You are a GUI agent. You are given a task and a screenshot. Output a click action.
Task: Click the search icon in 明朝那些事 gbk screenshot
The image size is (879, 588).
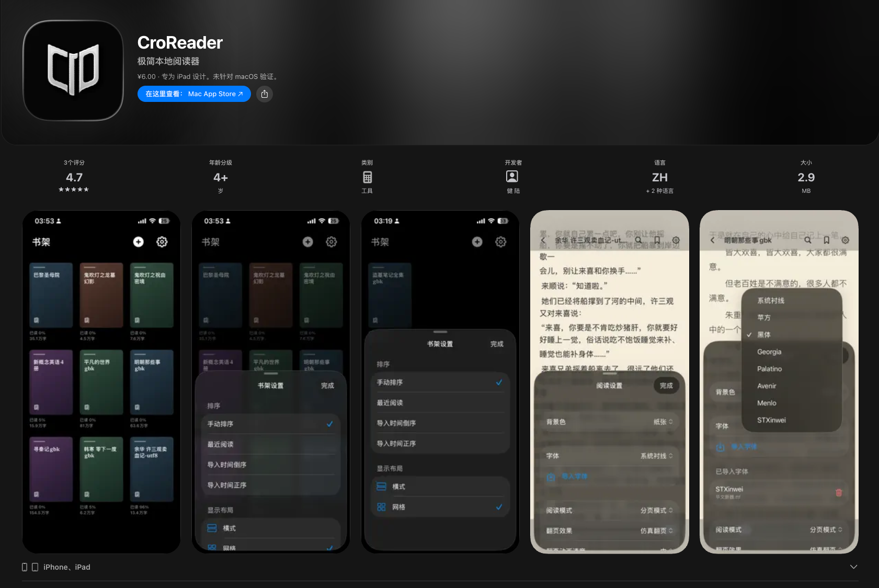[x=808, y=240]
